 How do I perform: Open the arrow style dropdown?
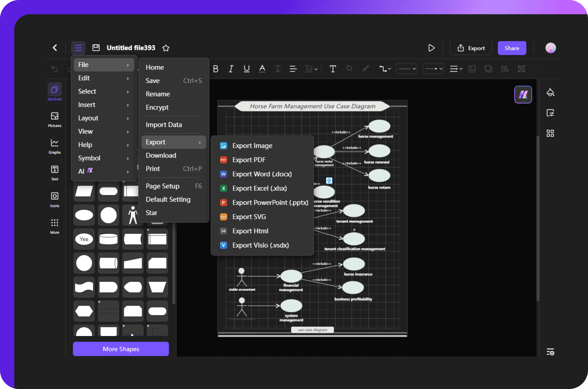pos(433,69)
